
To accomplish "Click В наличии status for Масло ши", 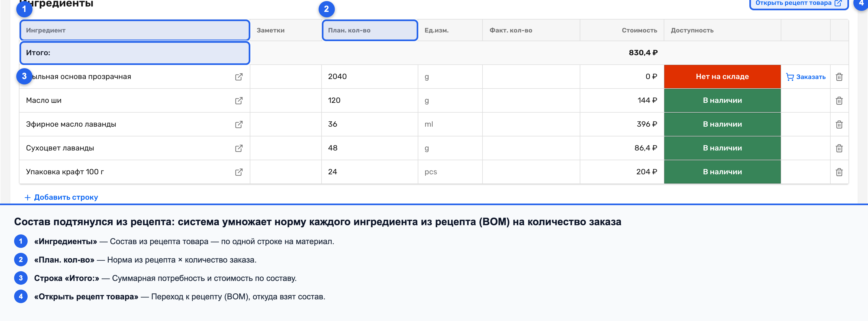I will click(722, 101).
